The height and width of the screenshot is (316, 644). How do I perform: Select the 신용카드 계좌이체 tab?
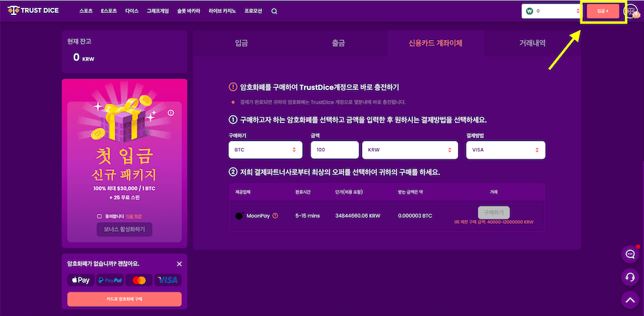435,43
